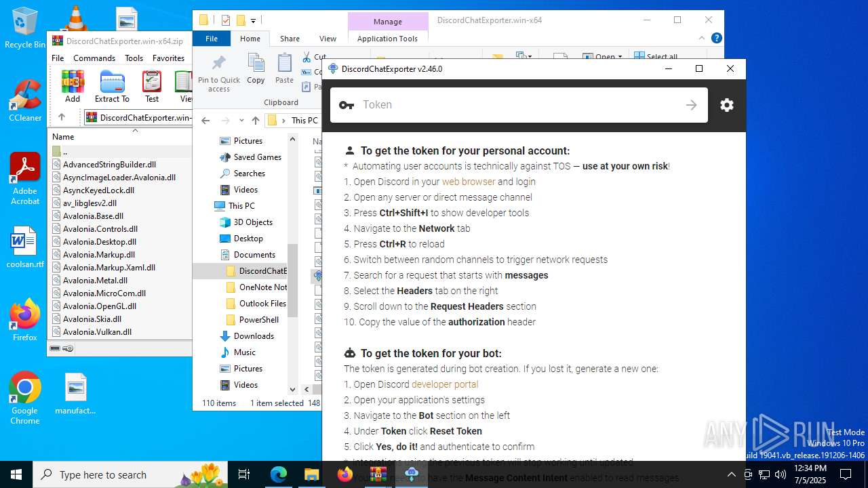Viewport: 868px width, 488px height.
Task: Open Microsoft Edge from taskbar
Action: 279,474
